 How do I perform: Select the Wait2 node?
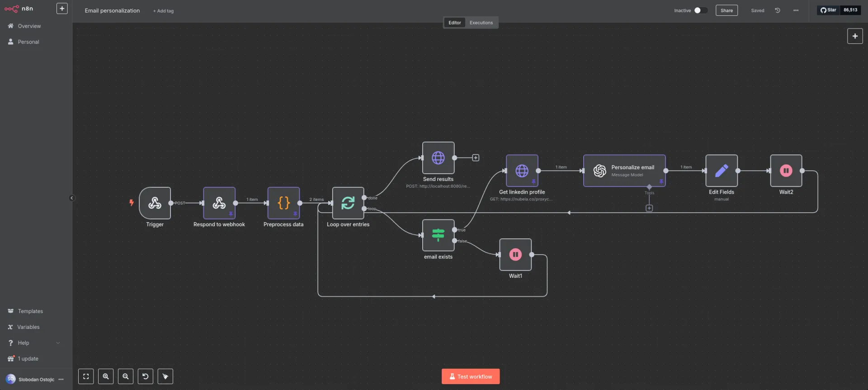[x=786, y=171]
